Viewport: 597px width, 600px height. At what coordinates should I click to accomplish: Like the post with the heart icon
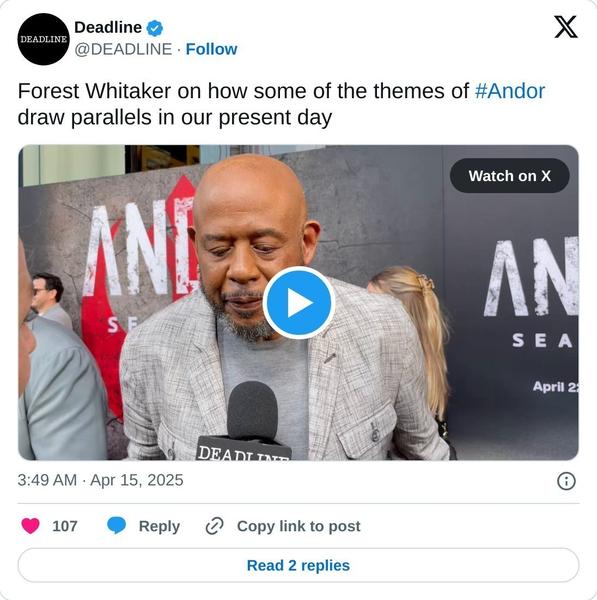[x=31, y=525]
